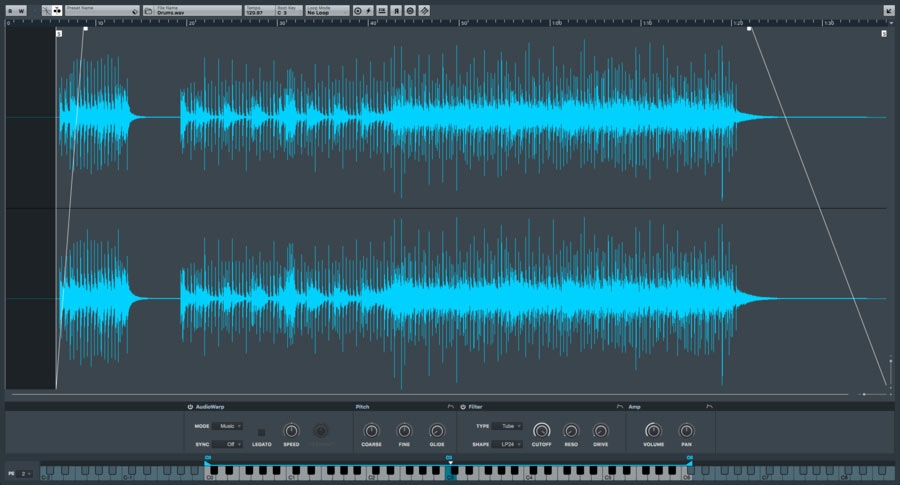
Task: Click the greyed-out knob next to Speed
Action: pos(321,430)
